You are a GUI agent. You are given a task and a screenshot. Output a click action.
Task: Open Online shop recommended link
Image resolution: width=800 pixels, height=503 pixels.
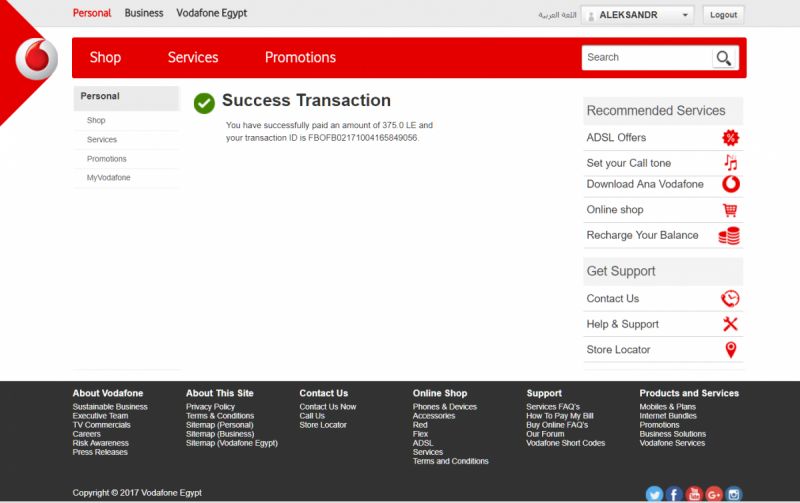(615, 210)
